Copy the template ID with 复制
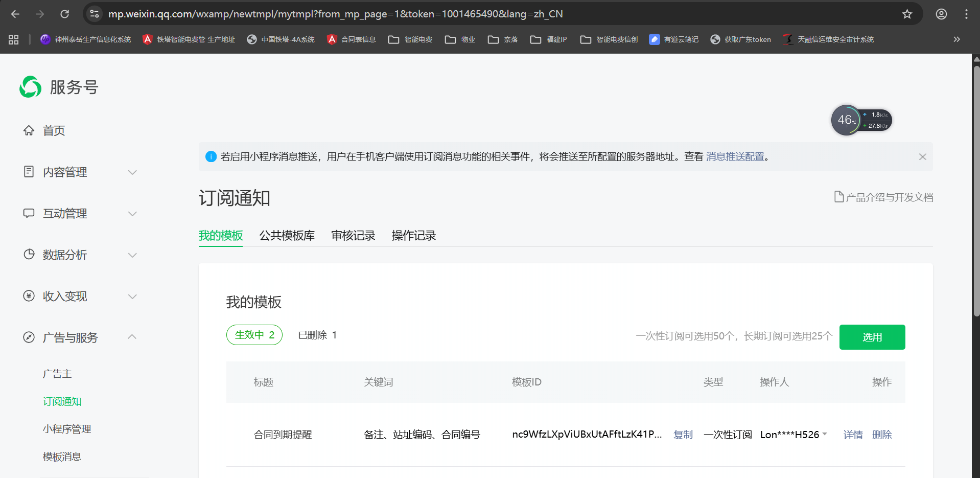Screen dimensions: 980x478 (x=683, y=435)
